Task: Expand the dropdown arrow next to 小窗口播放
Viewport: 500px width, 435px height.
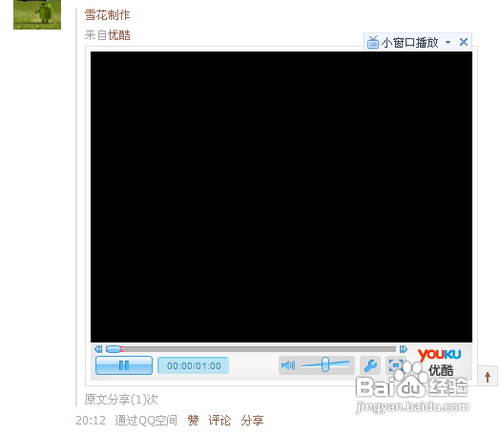Action: coord(448,42)
